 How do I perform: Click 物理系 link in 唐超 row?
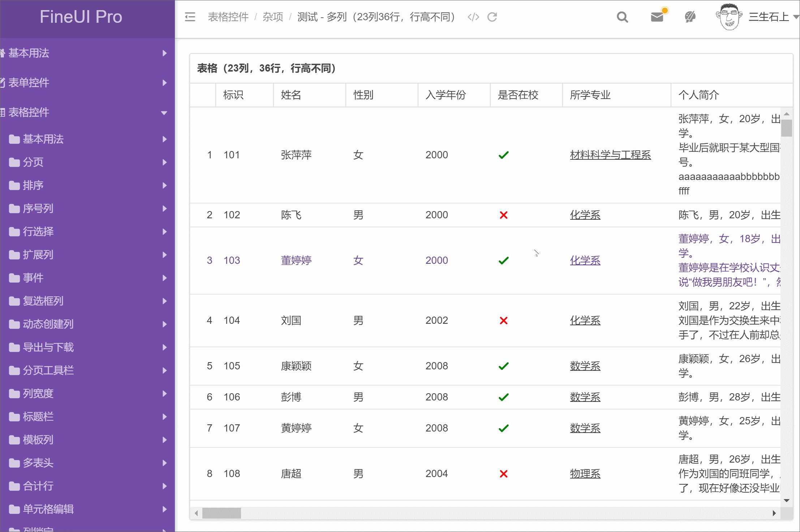pos(585,474)
